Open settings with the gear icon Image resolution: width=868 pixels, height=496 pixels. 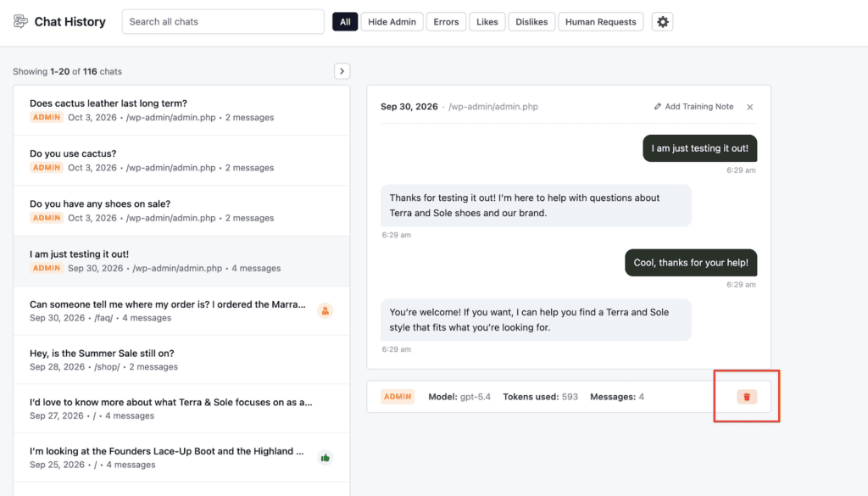(x=663, y=22)
